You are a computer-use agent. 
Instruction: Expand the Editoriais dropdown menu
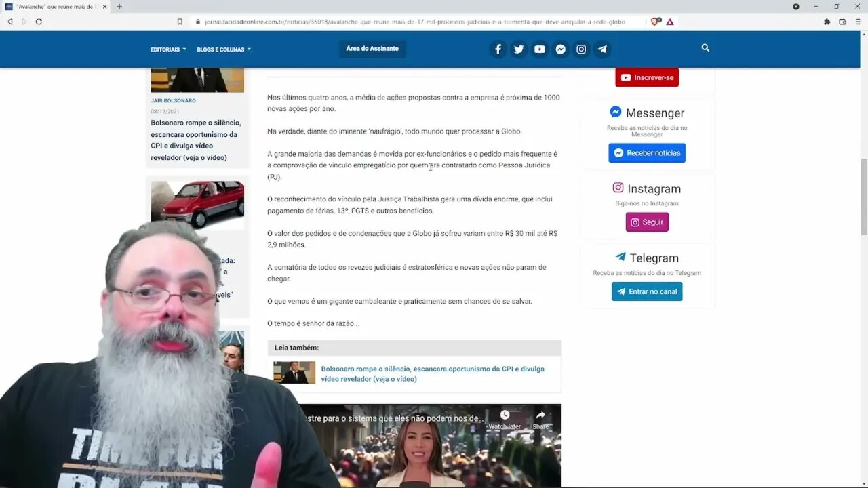(168, 49)
